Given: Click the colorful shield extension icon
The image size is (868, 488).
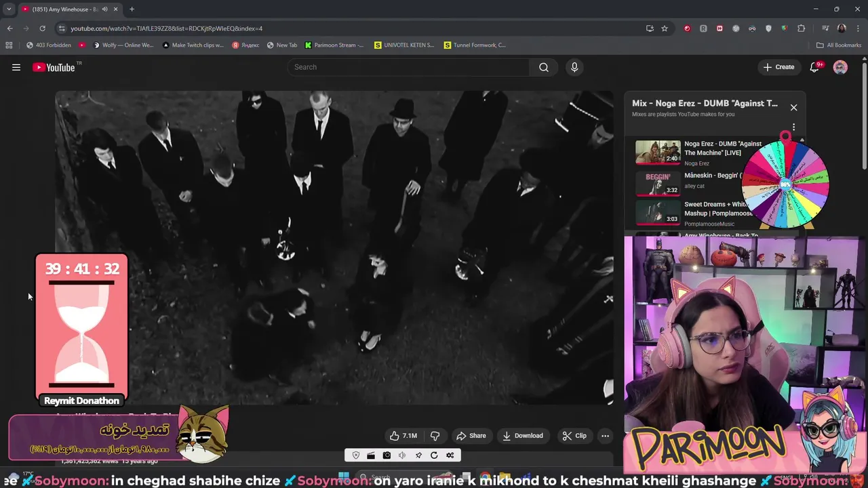Looking at the screenshot, I should [785, 28].
